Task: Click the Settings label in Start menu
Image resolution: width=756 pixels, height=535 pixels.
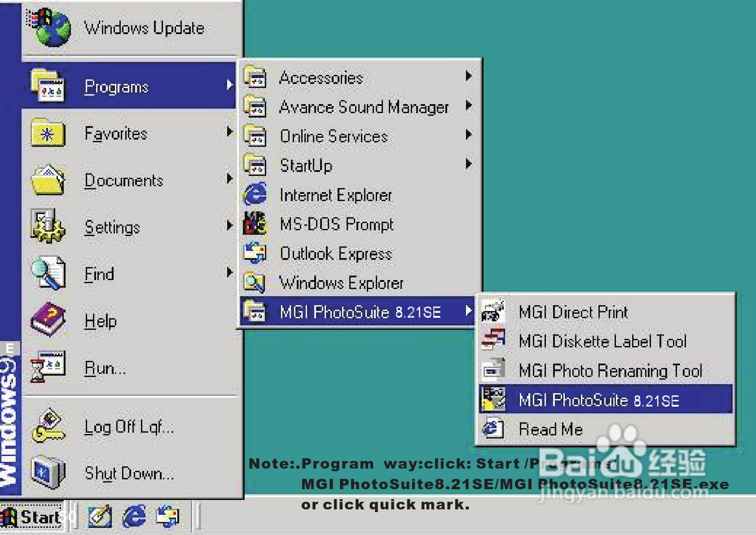Action: pyautogui.click(x=112, y=227)
